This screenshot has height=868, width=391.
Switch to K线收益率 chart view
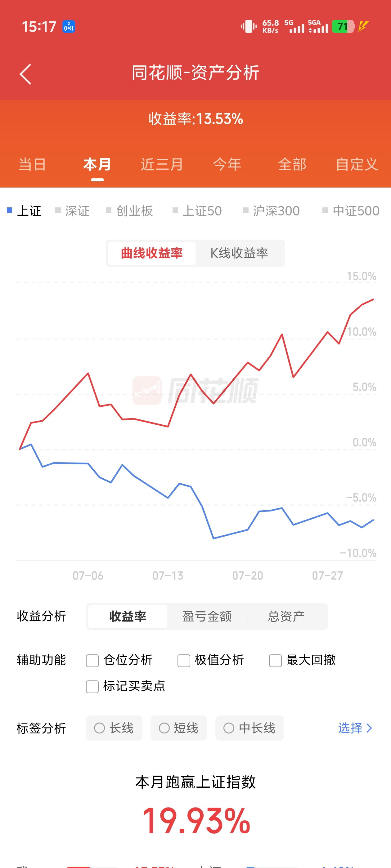tap(239, 253)
